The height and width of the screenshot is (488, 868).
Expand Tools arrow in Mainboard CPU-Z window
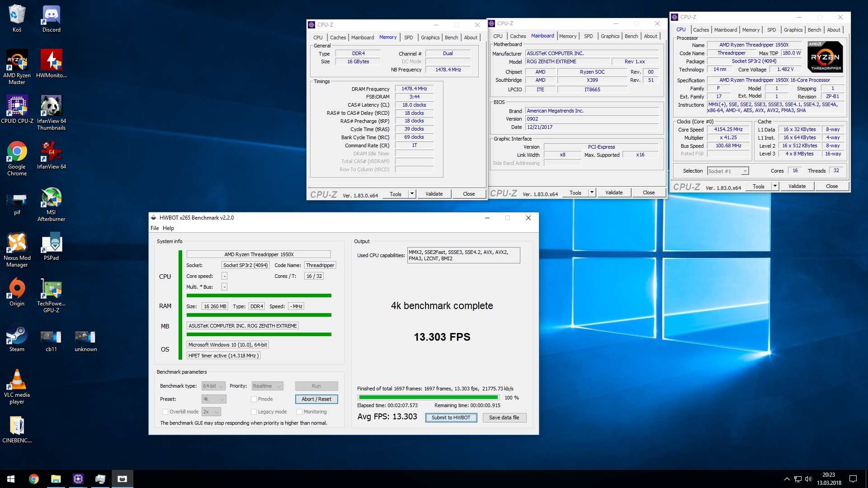pyautogui.click(x=592, y=192)
